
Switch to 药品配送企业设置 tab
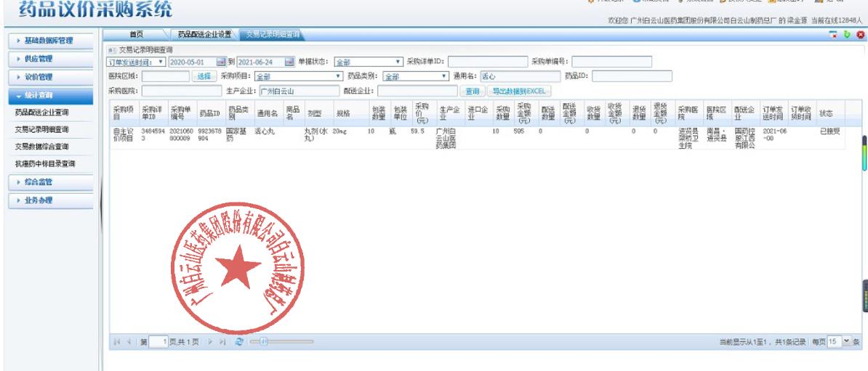[204, 35]
